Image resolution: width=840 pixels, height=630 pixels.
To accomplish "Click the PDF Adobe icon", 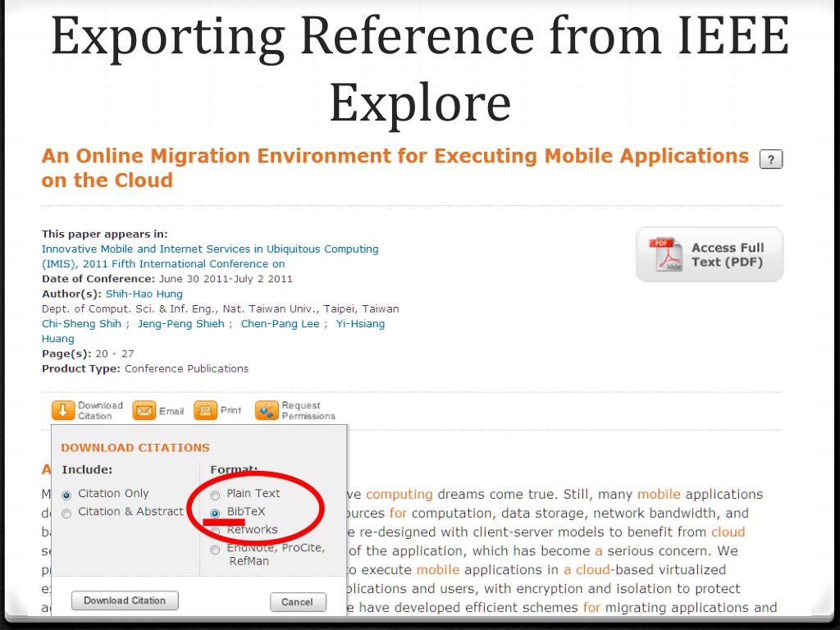I will pos(664,255).
